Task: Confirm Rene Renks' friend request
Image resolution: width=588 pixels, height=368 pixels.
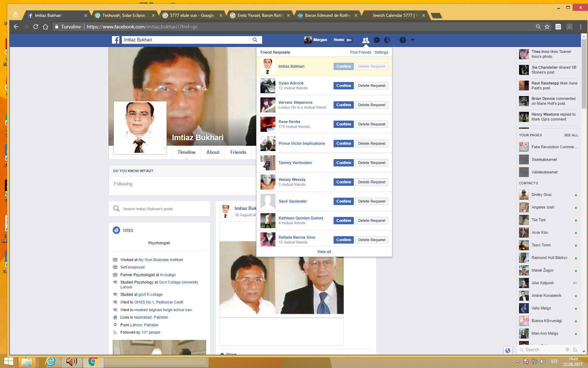Action: 344,124
